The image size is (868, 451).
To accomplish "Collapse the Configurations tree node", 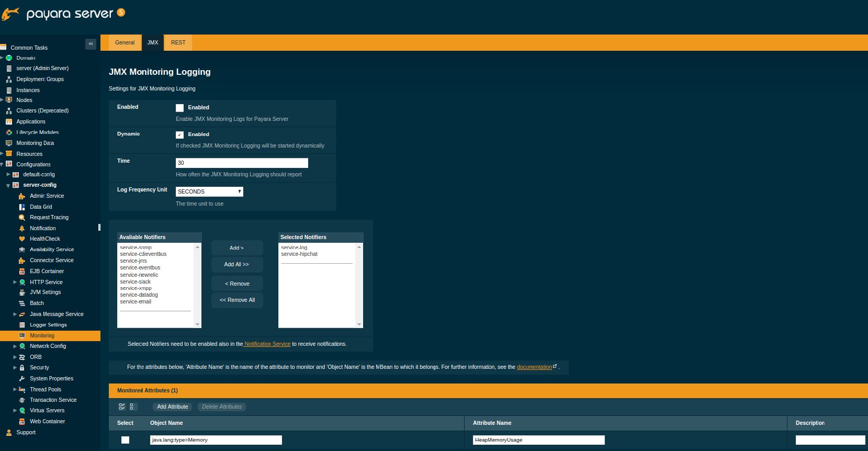I will click(x=2, y=164).
